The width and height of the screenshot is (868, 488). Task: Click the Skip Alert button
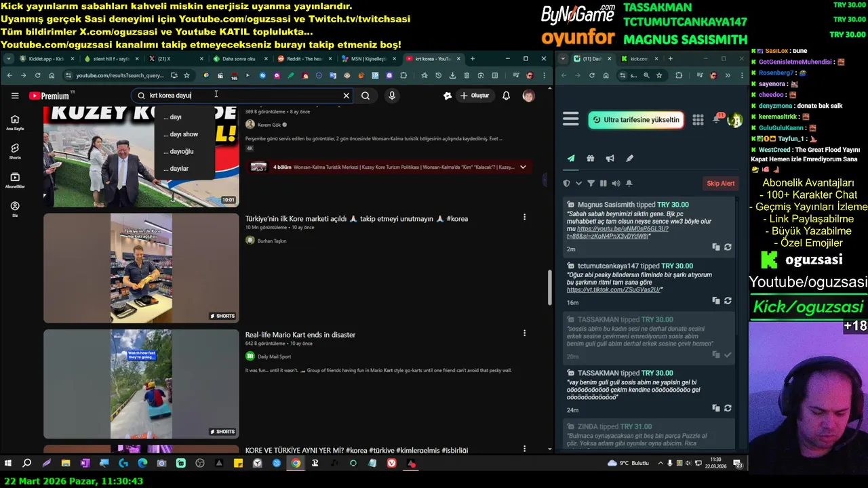(x=721, y=183)
